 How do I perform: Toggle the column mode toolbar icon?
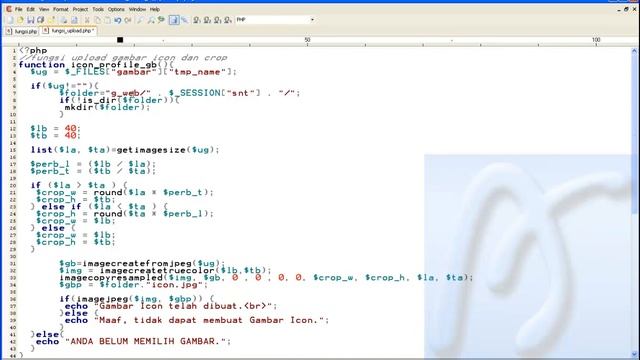coord(184,20)
